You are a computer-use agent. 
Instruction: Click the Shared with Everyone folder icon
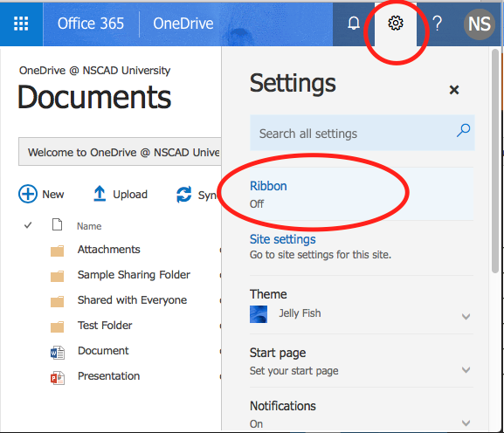(58, 301)
